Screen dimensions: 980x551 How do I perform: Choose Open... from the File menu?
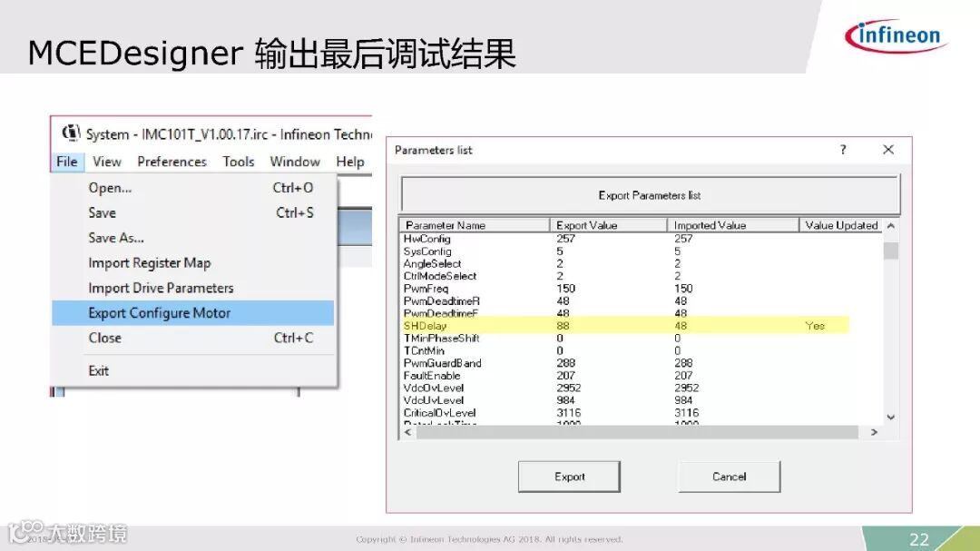click(x=192, y=188)
